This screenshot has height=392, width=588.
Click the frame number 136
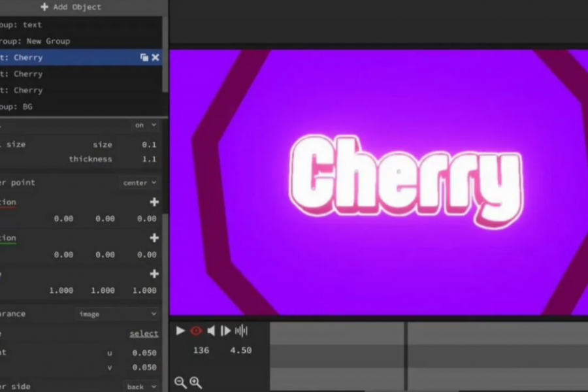coord(201,350)
